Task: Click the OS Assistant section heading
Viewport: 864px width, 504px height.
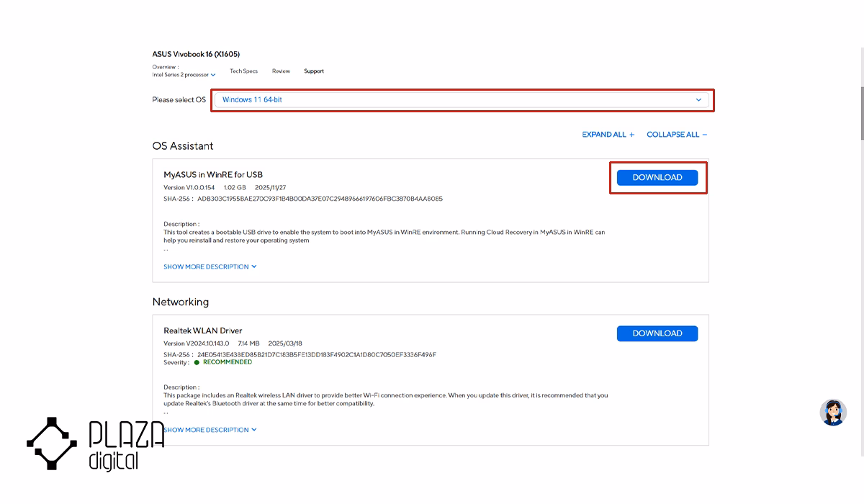Action: pyautogui.click(x=183, y=146)
